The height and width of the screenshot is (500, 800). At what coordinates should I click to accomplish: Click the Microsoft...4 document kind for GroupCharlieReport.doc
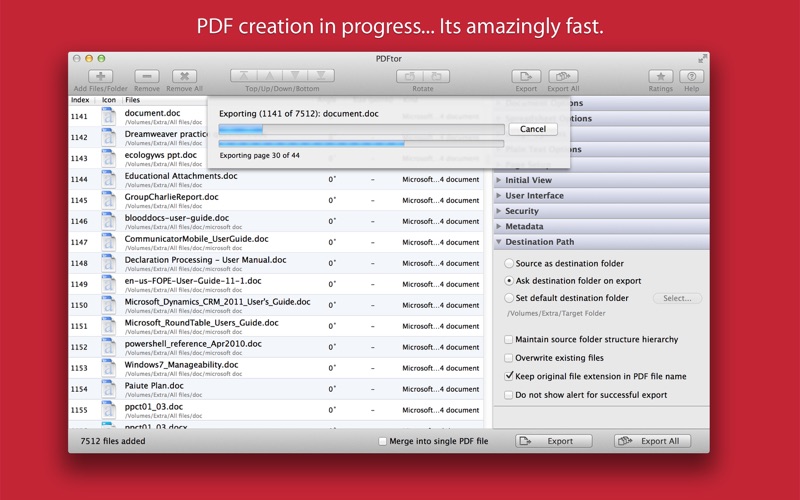click(x=441, y=200)
